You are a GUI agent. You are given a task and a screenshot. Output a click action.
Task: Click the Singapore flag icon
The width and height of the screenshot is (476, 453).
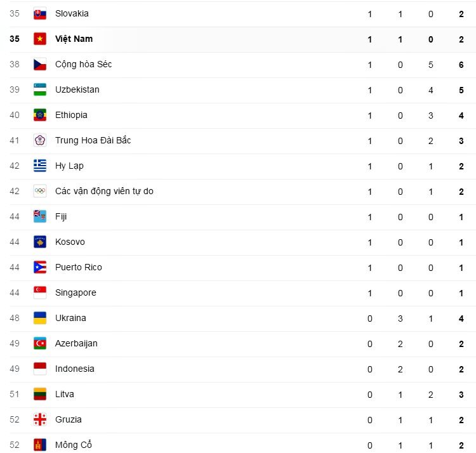tap(40, 292)
